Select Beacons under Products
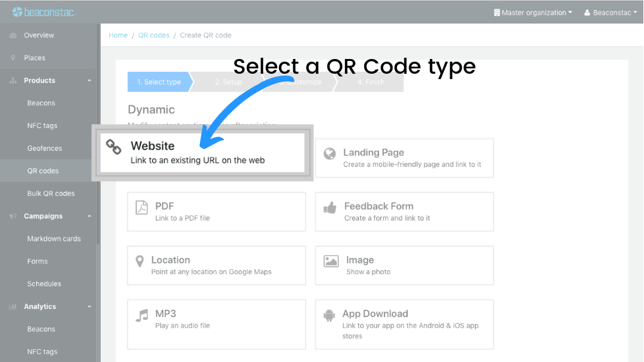 pos(41,103)
